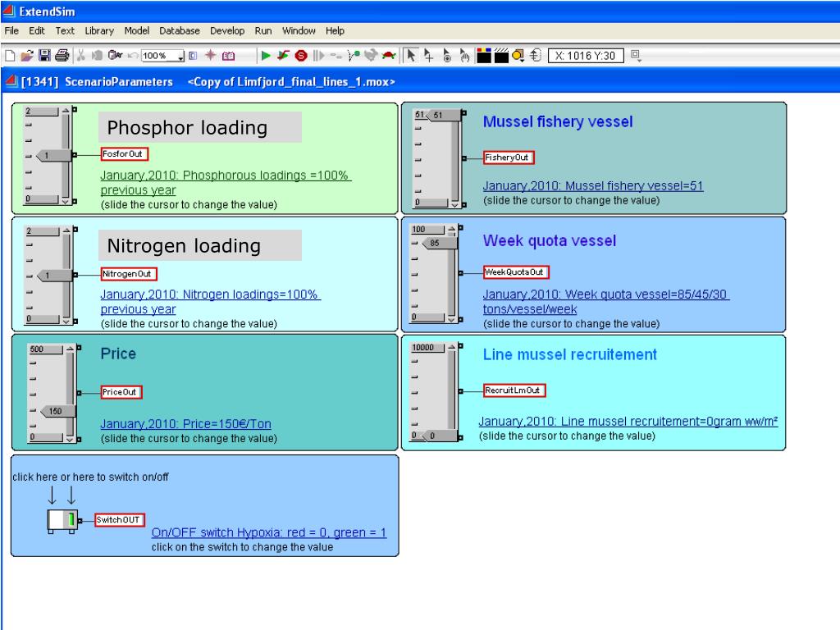
Task: Open the color palette with the RGB swatch
Action: pyautogui.click(x=484, y=55)
